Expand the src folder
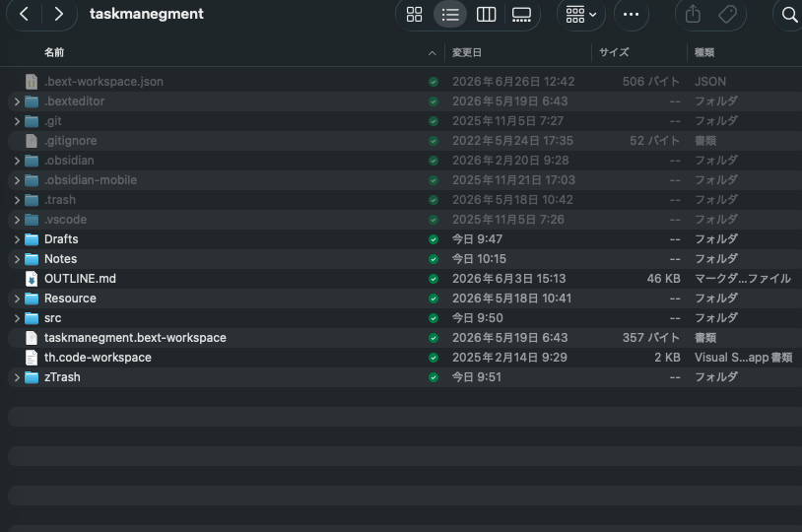 [17, 318]
